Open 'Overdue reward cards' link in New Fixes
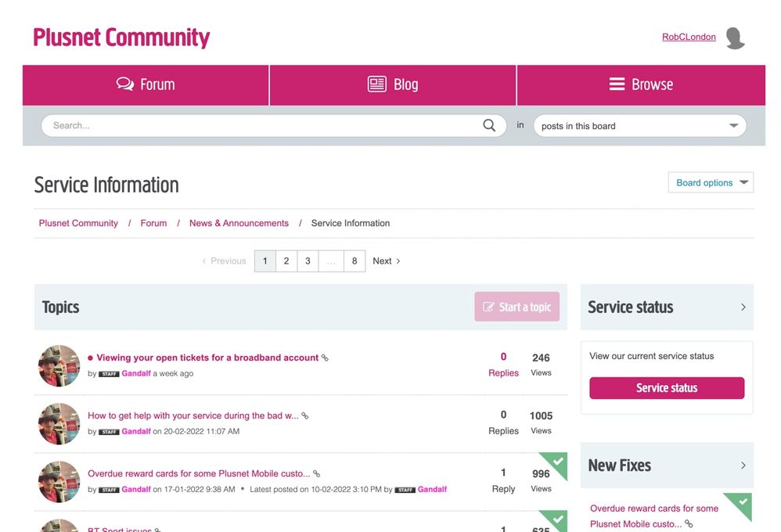Screen dimensions: 781x532 [654, 516]
